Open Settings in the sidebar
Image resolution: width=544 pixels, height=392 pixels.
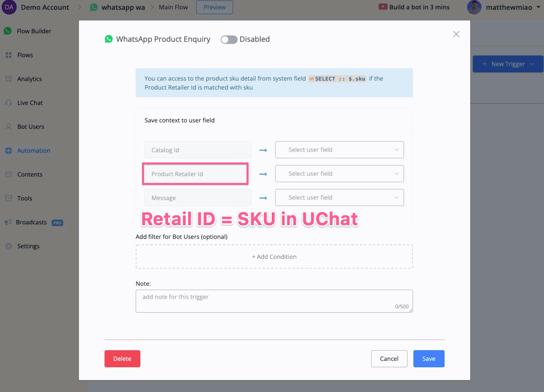tap(28, 246)
